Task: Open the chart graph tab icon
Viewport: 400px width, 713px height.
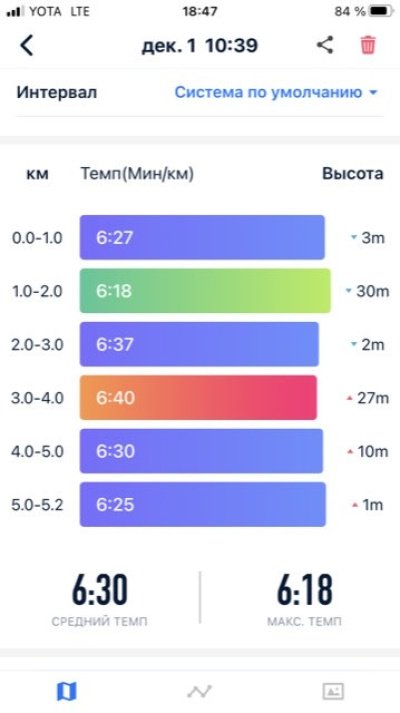Action: coord(200,692)
